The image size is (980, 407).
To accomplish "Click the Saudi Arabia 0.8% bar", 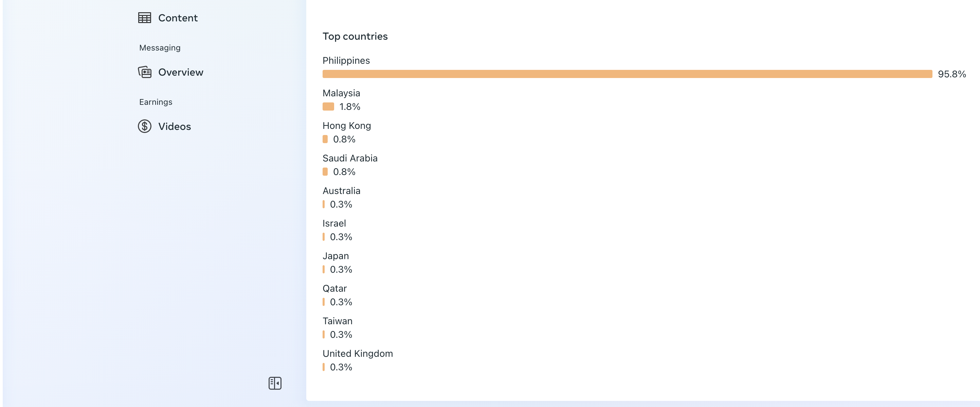I will pyautogui.click(x=325, y=172).
